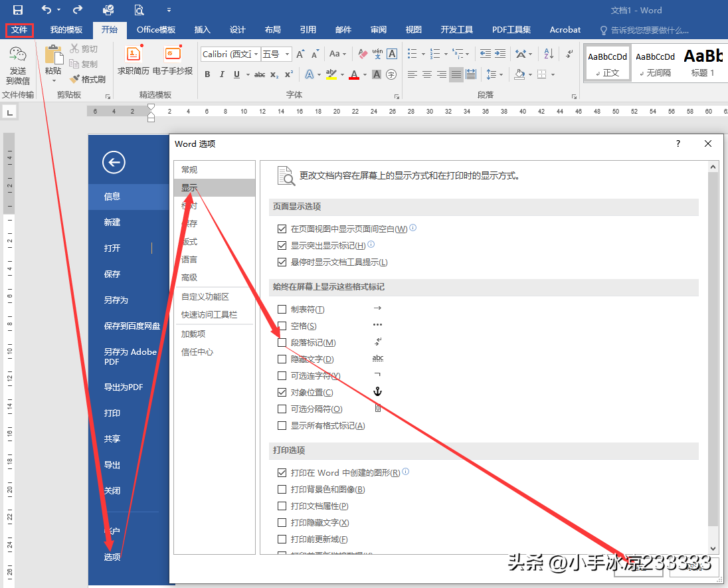Uncheck show document tooltips on hover
The width and height of the screenshot is (728, 588).
click(282, 262)
